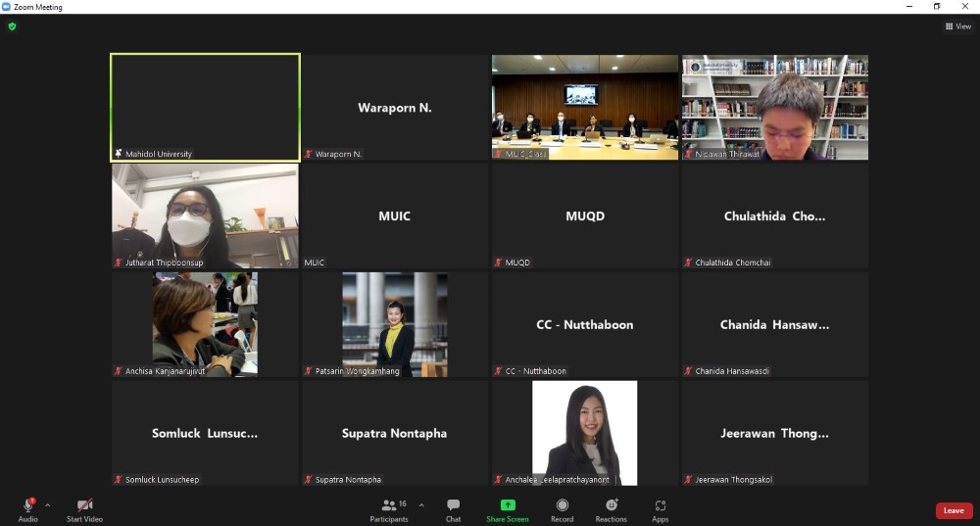Turn on camera with Start Video
The height and width of the screenshot is (526, 980).
(x=84, y=507)
